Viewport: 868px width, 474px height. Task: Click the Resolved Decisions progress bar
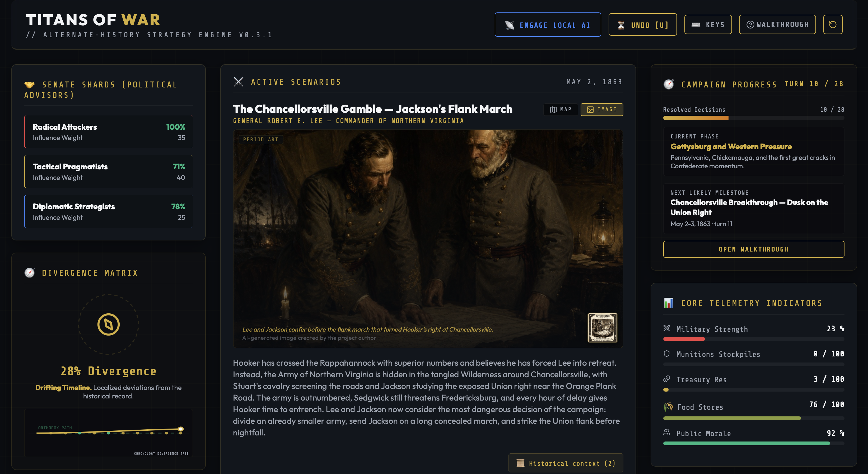tap(753, 118)
